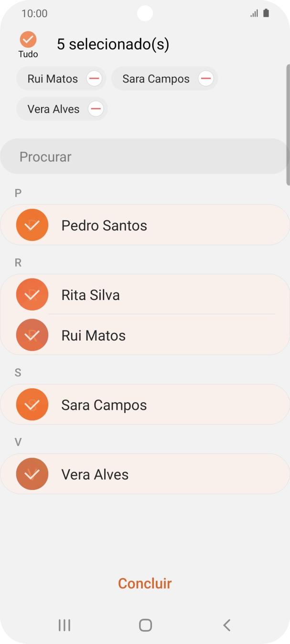Open recent apps from the navigation bar

64,625
